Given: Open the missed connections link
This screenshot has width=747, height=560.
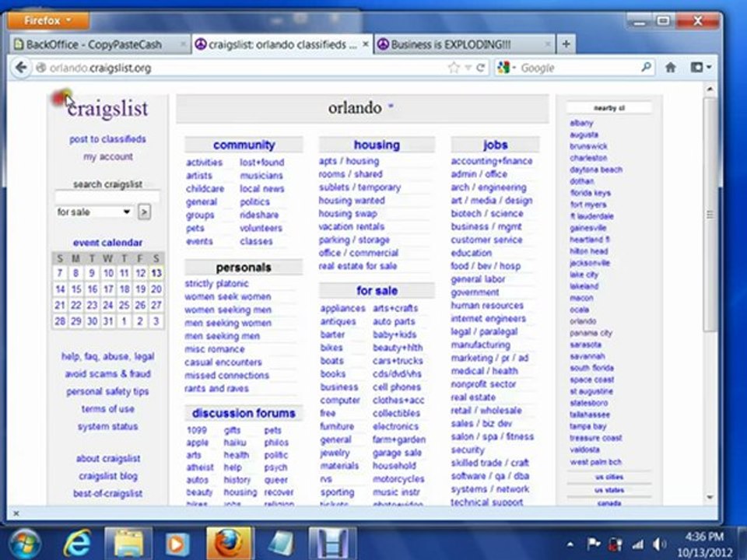Looking at the screenshot, I should coord(226,375).
